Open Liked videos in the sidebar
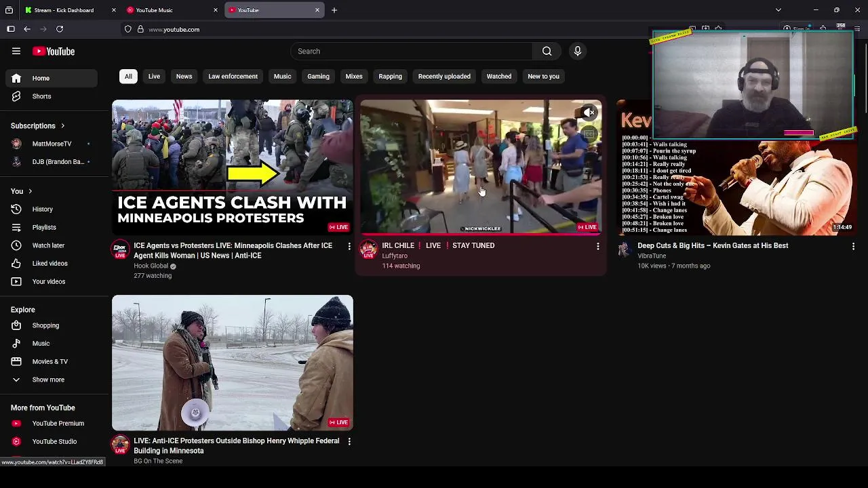Viewport: 868px width, 488px height. click(x=52, y=264)
